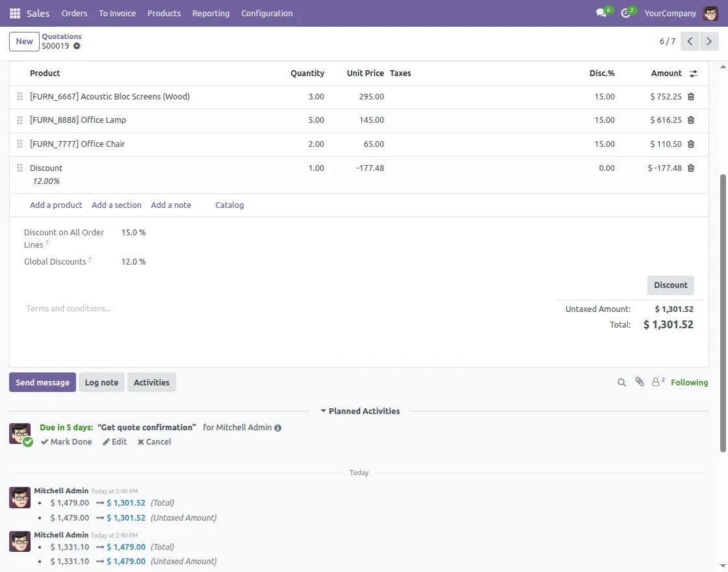Click the Terms and conditions field
Viewport: 728px width, 572px height.
68,309
